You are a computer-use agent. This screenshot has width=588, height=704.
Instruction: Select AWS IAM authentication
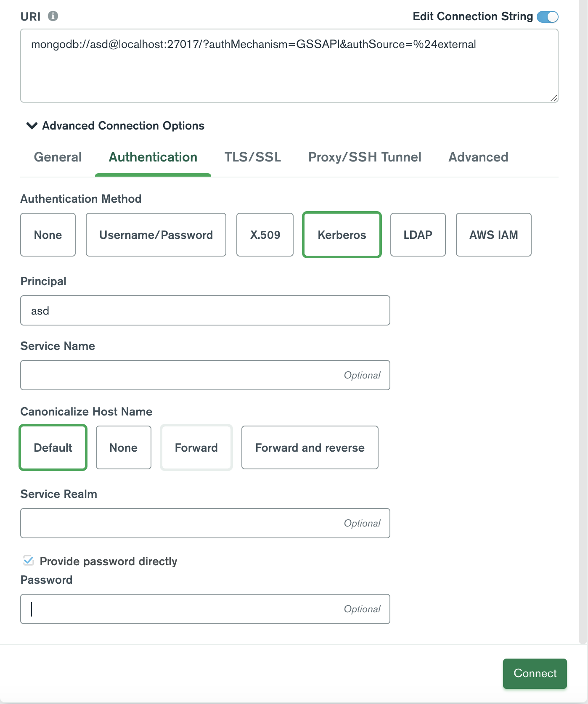tap(494, 235)
